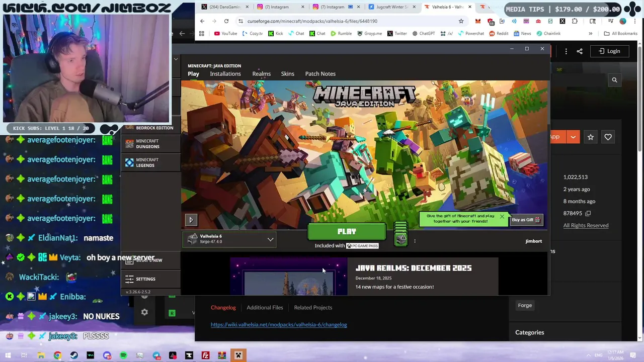The width and height of the screenshot is (644, 362).
Task: Copy the project ID 878495
Action: coord(588,214)
